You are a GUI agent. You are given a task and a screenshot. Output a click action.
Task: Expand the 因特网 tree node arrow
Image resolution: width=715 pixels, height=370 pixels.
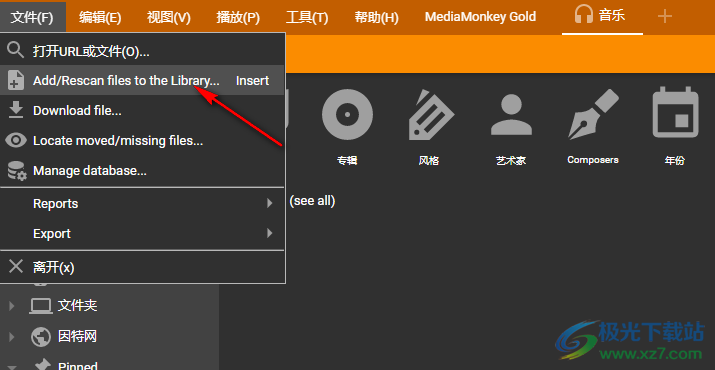coord(12,337)
